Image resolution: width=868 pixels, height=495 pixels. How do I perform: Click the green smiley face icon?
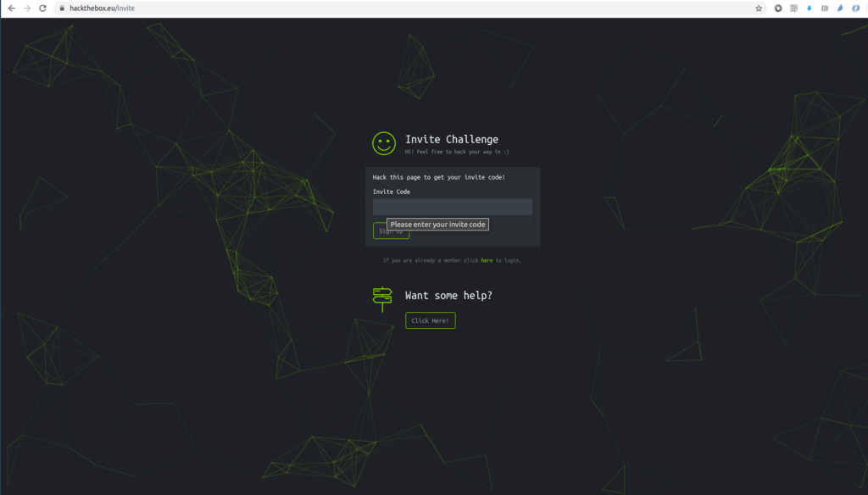pyautogui.click(x=384, y=143)
